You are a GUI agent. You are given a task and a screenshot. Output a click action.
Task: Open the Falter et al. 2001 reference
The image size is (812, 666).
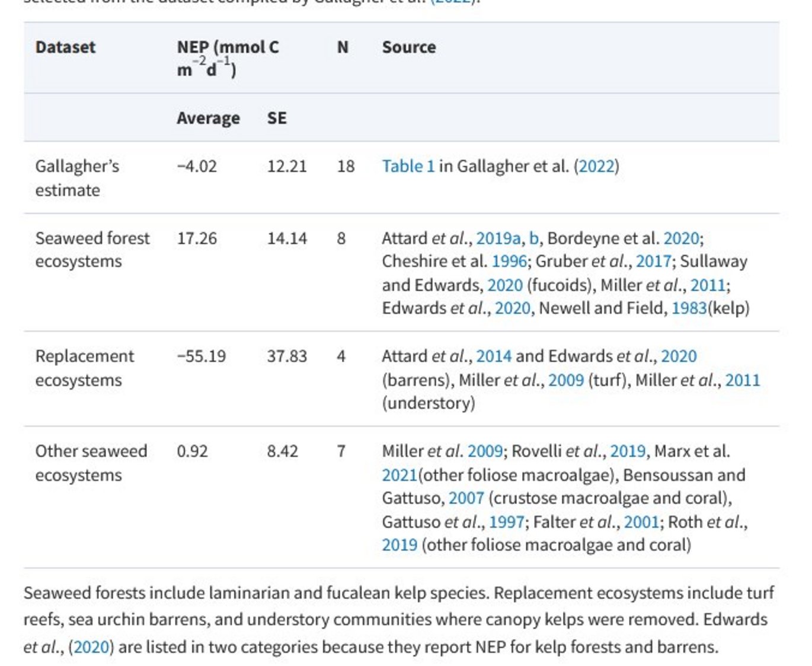coord(641,522)
